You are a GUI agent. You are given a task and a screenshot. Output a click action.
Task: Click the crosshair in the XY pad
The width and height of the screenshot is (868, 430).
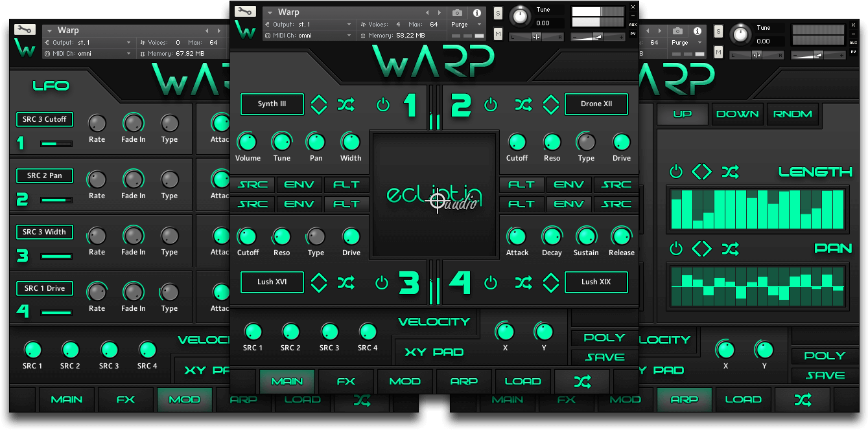pos(438,200)
